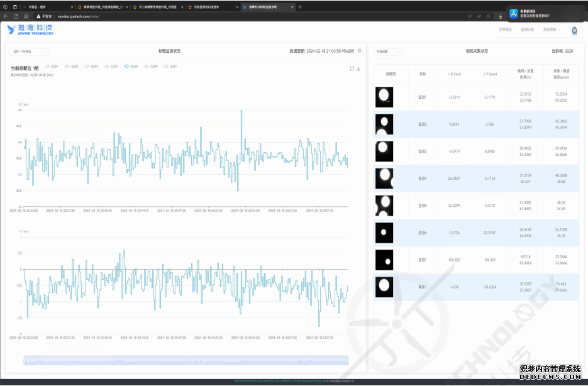Click the user avatar icon
This screenshot has height=386, width=588.
pos(574,30)
